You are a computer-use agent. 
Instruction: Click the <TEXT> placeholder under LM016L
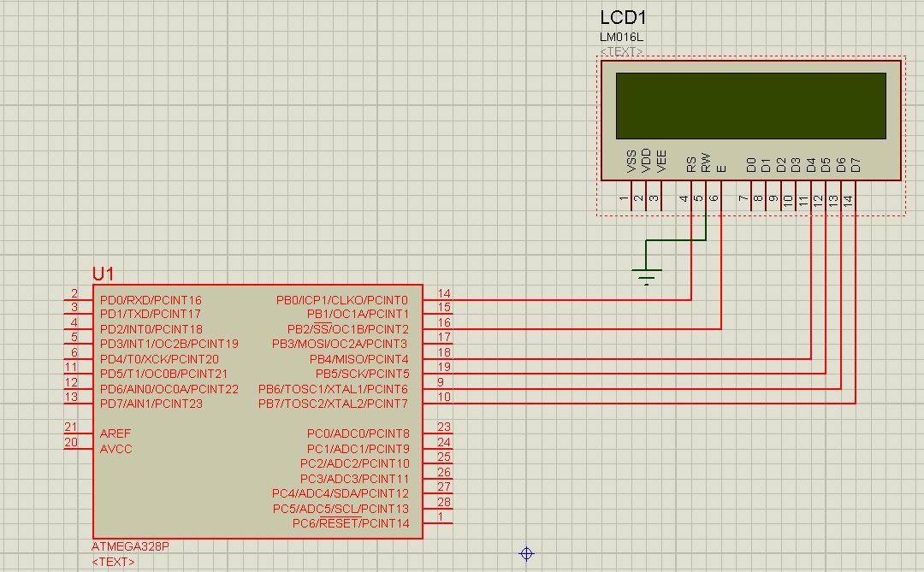click(x=622, y=51)
